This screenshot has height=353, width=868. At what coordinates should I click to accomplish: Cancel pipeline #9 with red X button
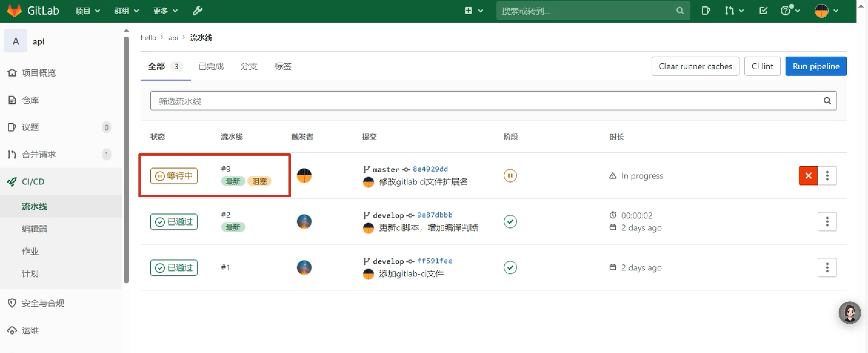coord(808,175)
